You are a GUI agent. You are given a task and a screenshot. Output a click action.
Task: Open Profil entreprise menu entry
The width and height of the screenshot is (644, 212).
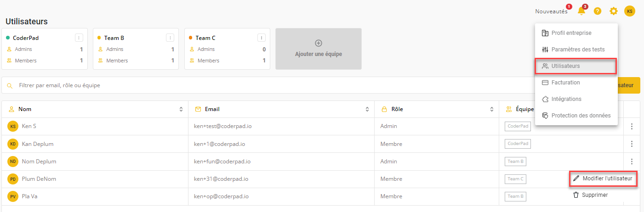(x=571, y=33)
